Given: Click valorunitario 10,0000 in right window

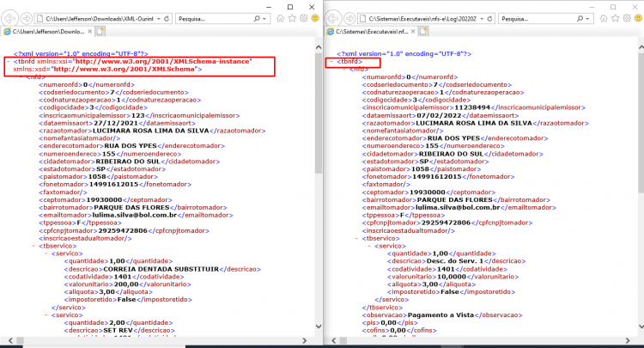Looking at the screenshot, I should click(x=452, y=277).
